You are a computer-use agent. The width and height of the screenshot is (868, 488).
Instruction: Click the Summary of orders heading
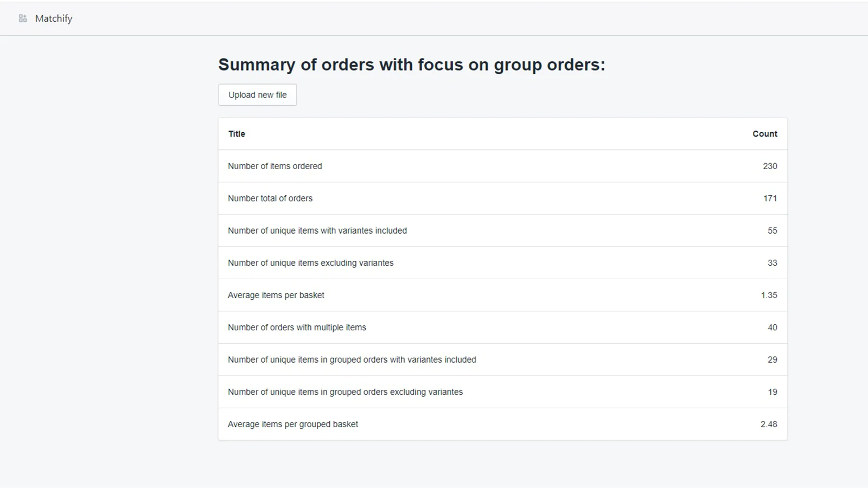coord(412,65)
